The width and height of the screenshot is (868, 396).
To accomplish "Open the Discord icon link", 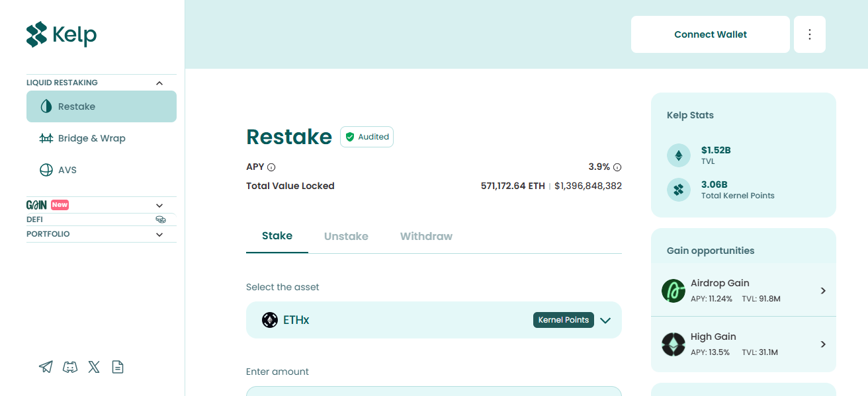I will click(x=70, y=367).
